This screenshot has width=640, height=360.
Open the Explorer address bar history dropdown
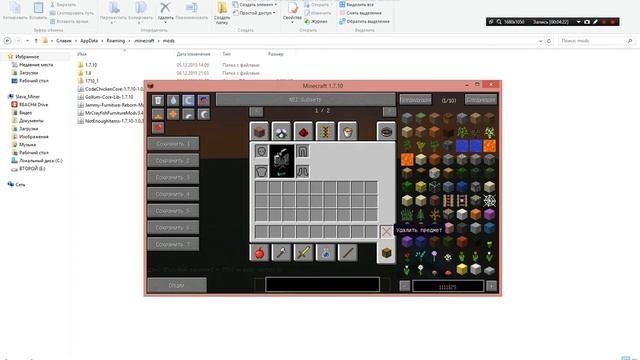(x=540, y=41)
